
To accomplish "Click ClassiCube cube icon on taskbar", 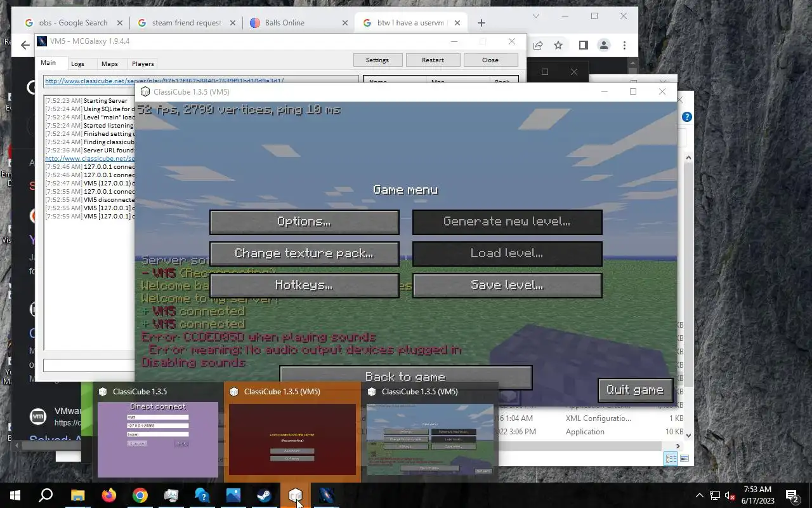I will click(x=295, y=495).
